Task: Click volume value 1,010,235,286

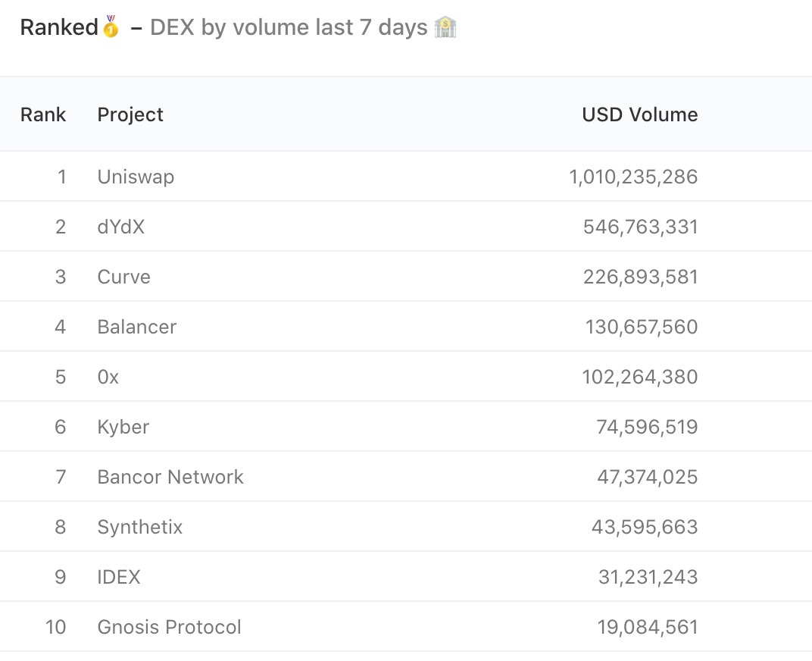Action: point(633,177)
